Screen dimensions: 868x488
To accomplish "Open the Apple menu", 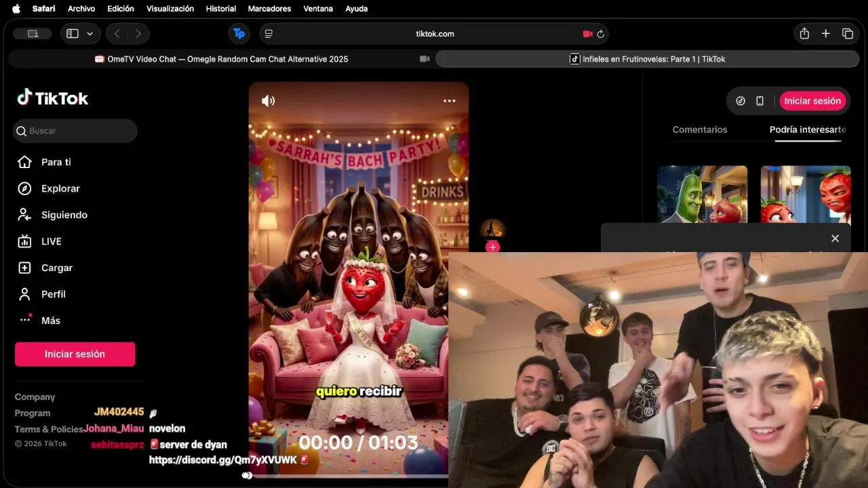I will (16, 9).
